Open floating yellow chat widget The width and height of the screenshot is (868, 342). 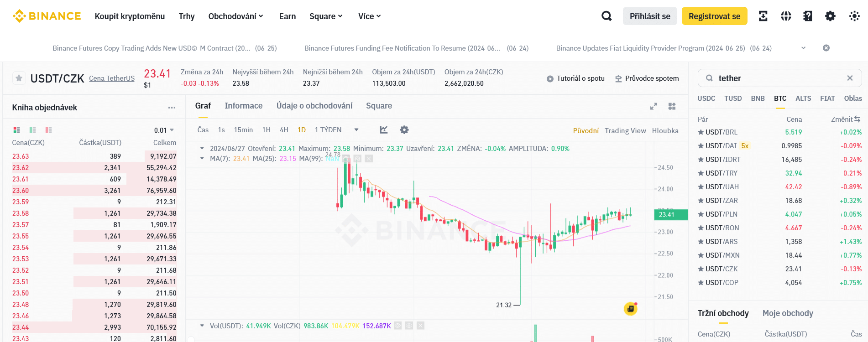click(631, 309)
